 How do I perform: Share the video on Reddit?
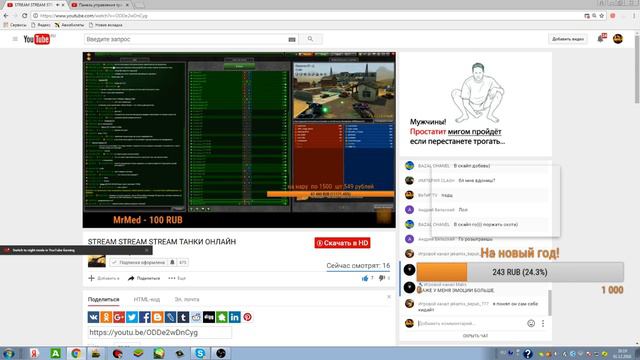[x=196, y=317]
